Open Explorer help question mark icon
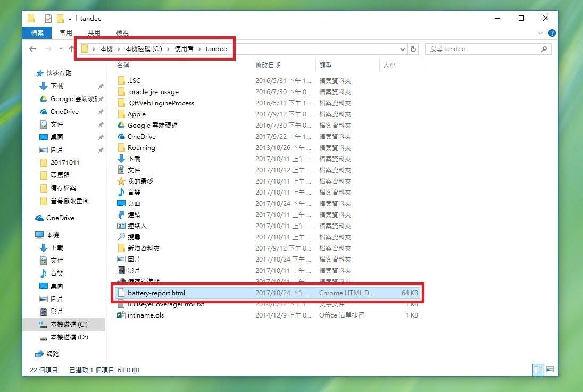The image size is (583, 392). [552, 33]
